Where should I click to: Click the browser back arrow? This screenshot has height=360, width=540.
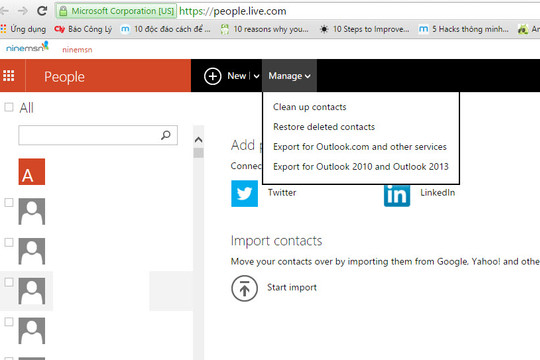(x=4, y=11)
